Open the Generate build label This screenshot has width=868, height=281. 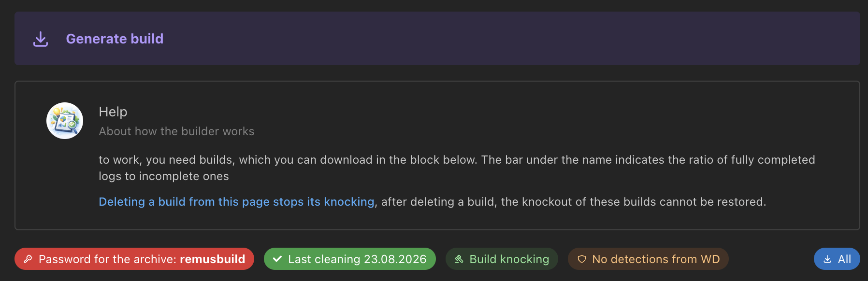(115, 39)
